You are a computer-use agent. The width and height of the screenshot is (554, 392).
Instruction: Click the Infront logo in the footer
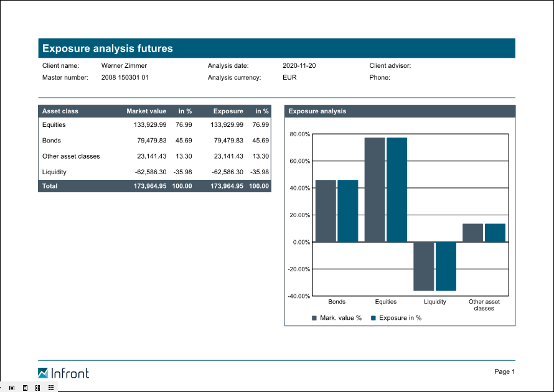(x=63, y=373)
